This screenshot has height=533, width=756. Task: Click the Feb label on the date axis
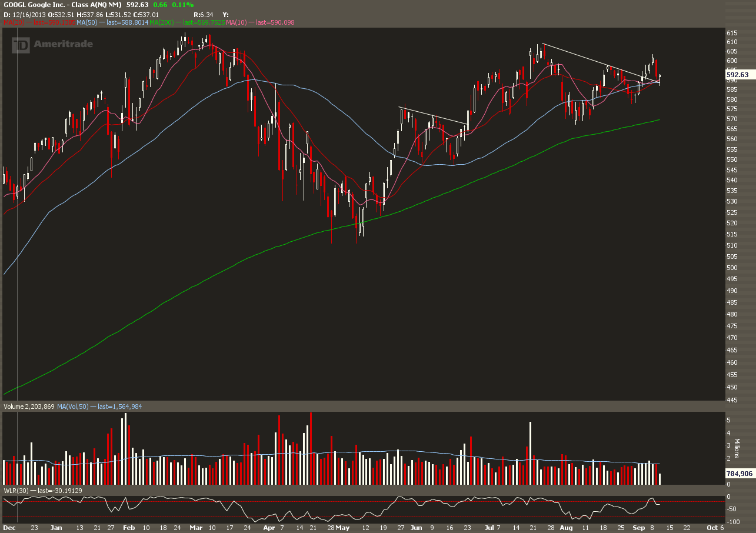coord(130,528)
